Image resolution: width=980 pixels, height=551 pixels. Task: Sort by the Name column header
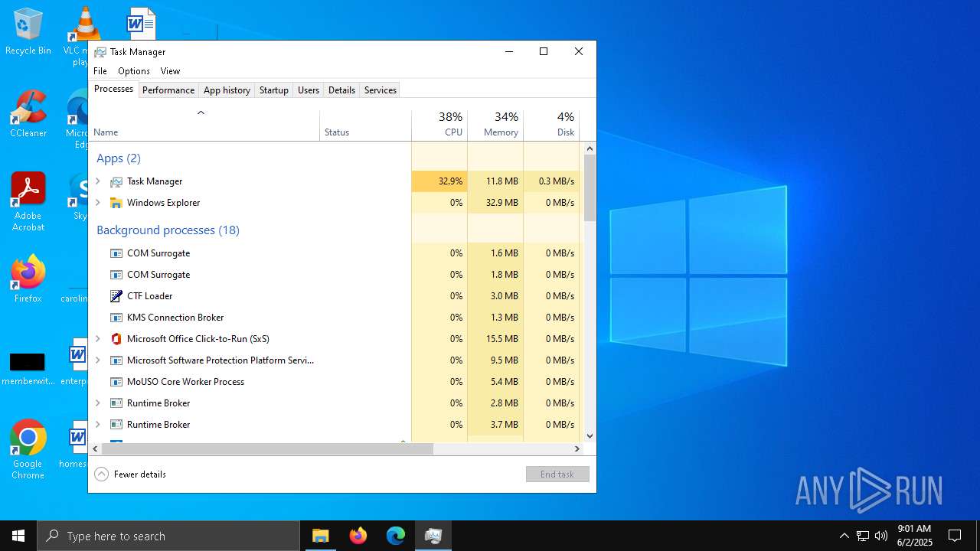point(204,126)
